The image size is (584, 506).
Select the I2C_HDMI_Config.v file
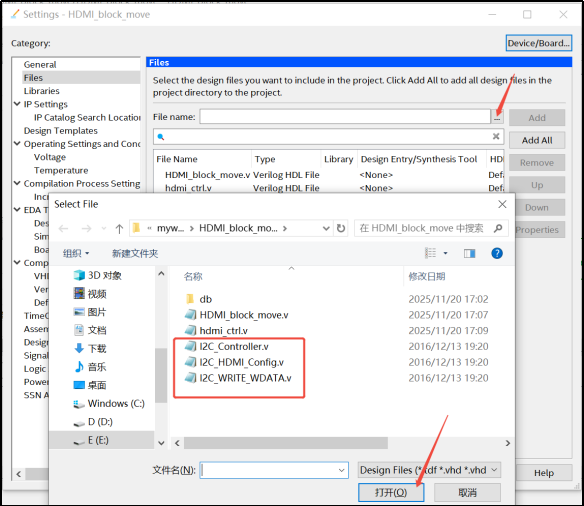click(235, 362)
